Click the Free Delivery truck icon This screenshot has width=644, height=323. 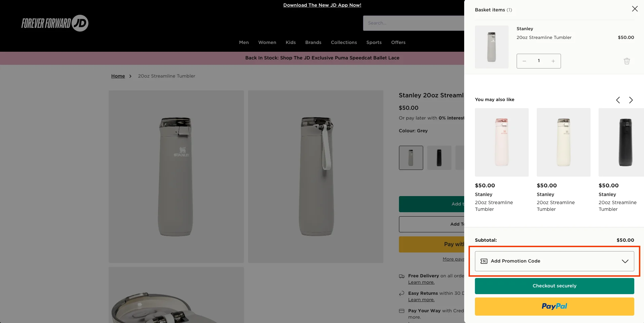point(402,276)
